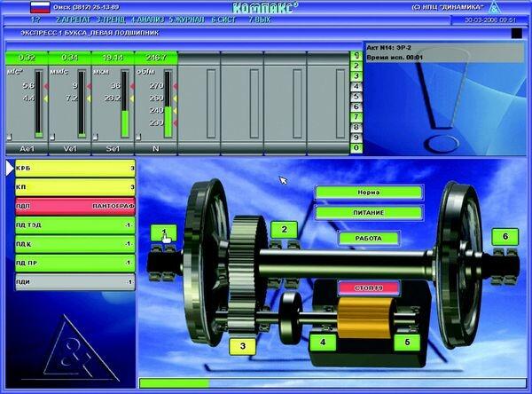Select the red ПДП ПАНТОГРАФ row
532x394 pixels.
click(75, 206)
